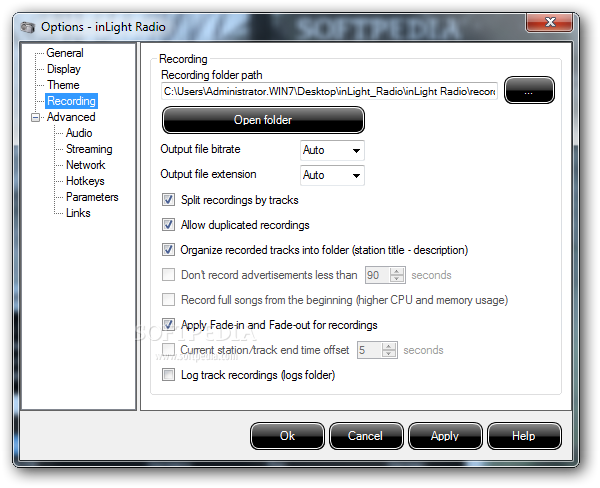Enable Log track recordings checkbox
The width and height of the screenshot is (600, 488).
coord(168,375)
